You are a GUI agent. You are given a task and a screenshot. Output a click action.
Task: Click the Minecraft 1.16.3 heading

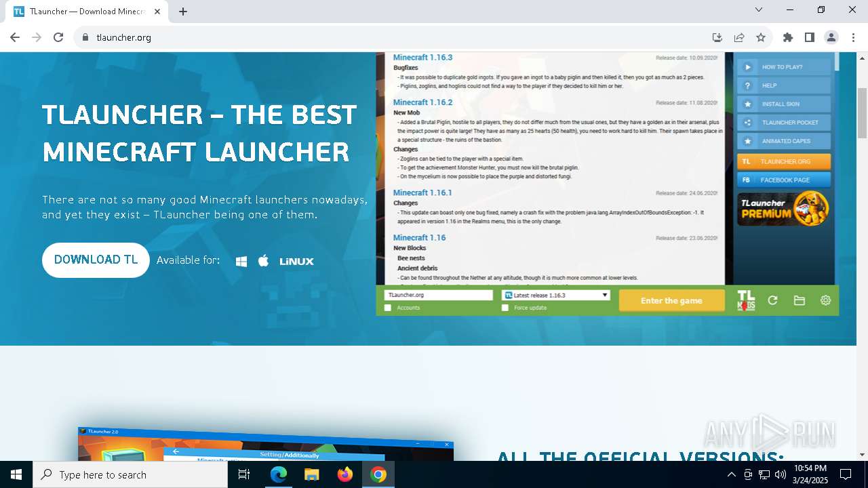tap(422, 58)
